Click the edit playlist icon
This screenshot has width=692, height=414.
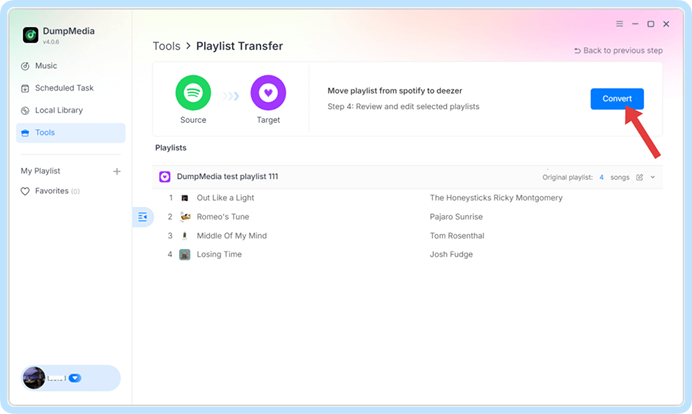coord(640,177)
